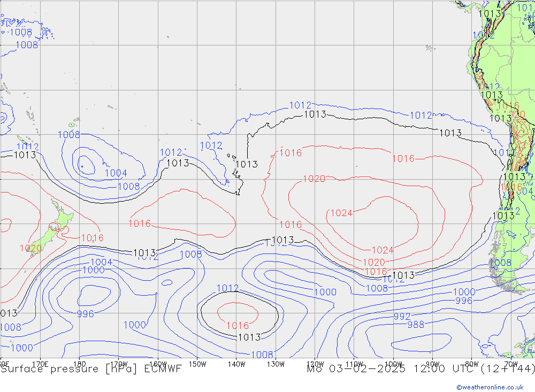Click the 90W longitude label

coord(433,364)
